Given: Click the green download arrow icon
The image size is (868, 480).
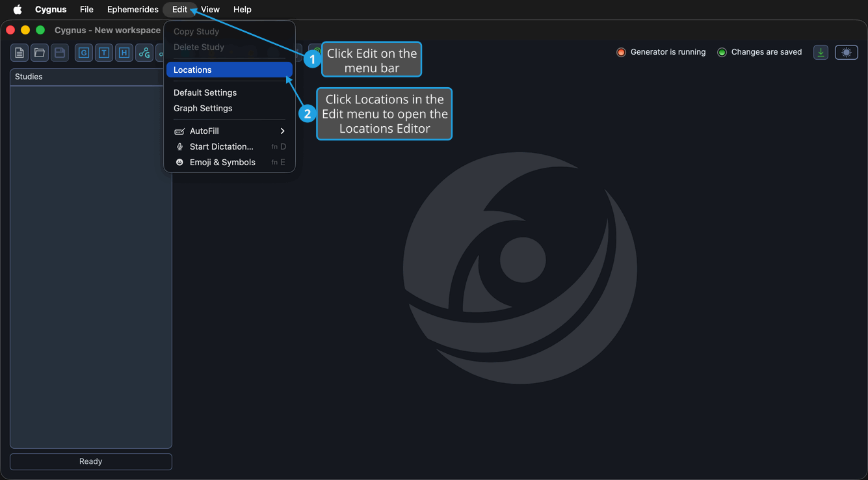Looking at the screenshot, I should click(821, 53).
